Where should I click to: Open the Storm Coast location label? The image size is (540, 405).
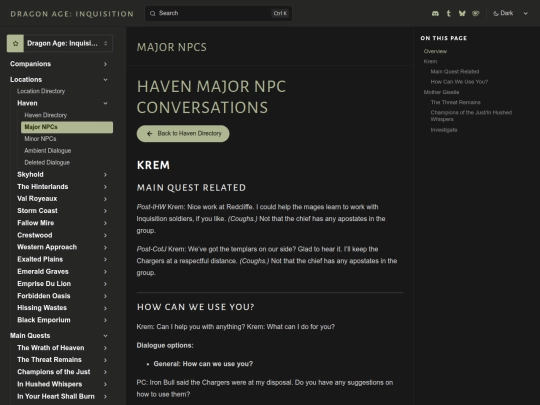(x=37, y=211)
